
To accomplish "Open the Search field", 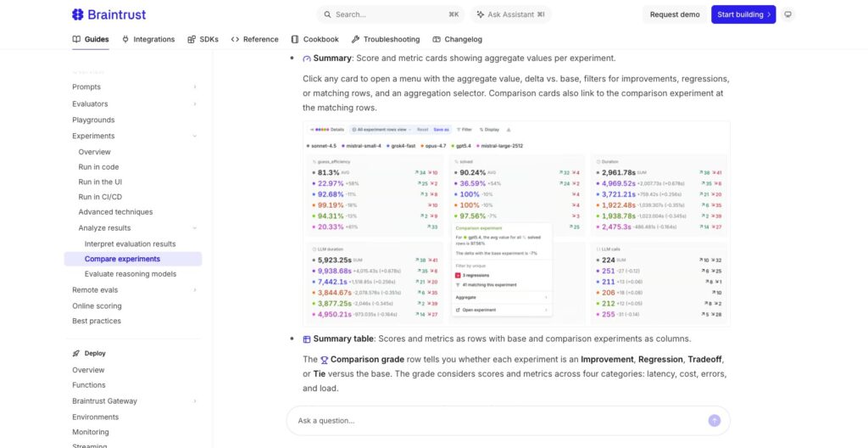I will click(x=391, y=14).
